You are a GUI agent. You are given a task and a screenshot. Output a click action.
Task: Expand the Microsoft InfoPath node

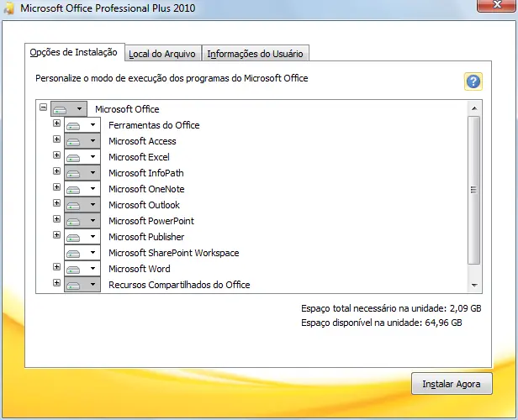click(x=57, y=171)
